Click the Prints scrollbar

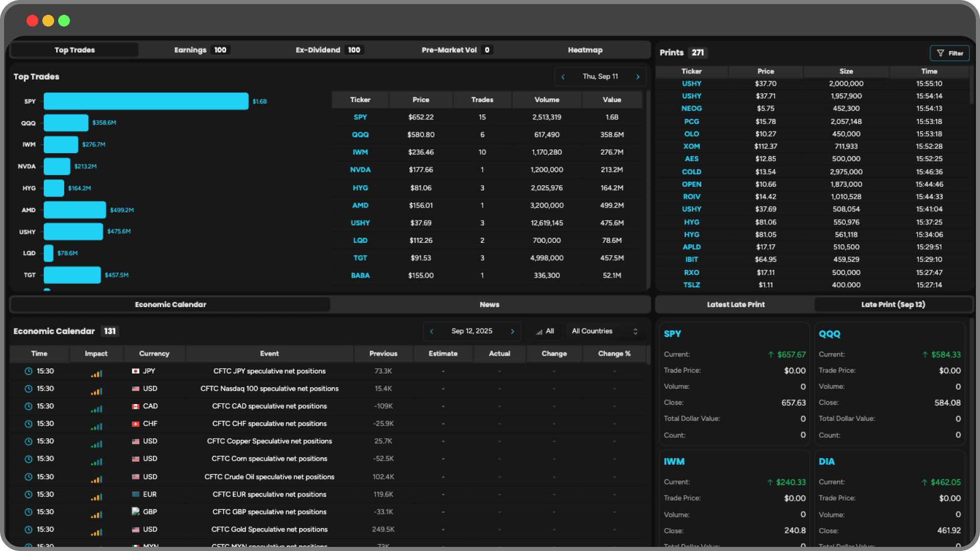(972, 84)
